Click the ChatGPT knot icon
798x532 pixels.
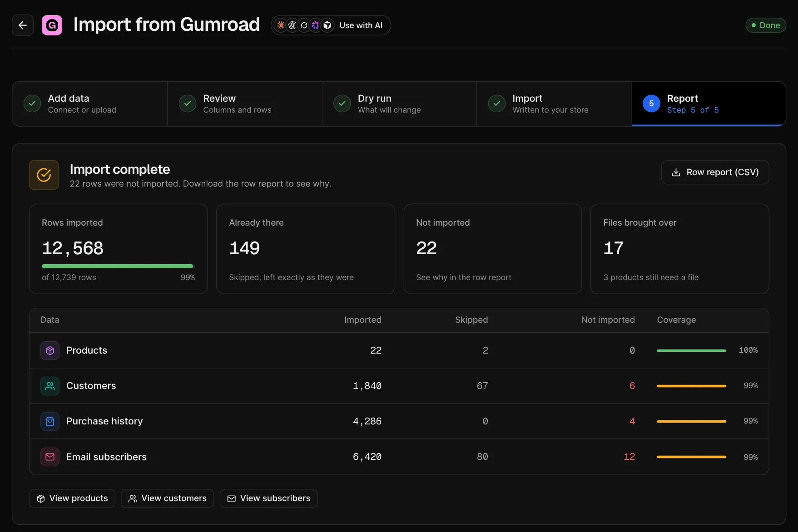[292, 25]
